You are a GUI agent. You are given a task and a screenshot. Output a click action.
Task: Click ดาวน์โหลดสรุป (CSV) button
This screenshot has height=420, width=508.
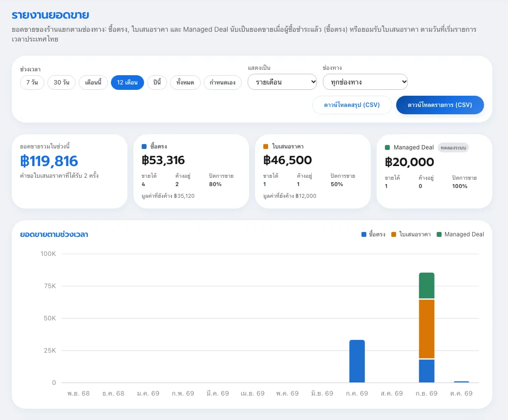pos(352,105)
